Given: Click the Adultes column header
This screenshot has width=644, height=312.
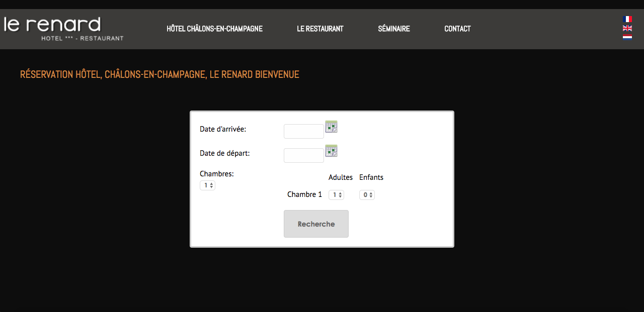Looking at the screenshot, I should tap(341, 177).
